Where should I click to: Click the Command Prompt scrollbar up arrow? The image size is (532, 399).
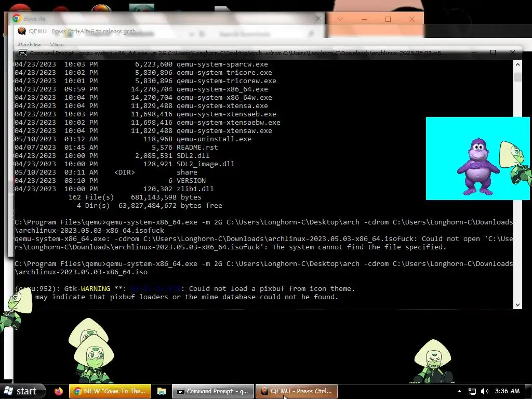517,64
